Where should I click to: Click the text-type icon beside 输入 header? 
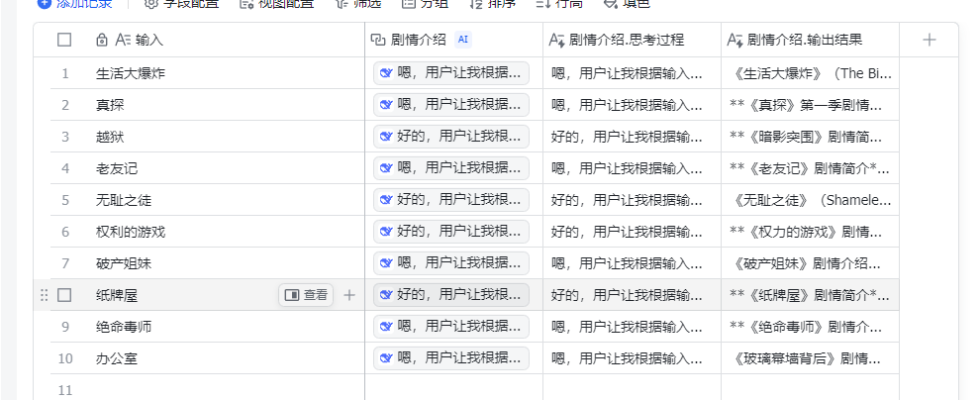click(123, 40)
